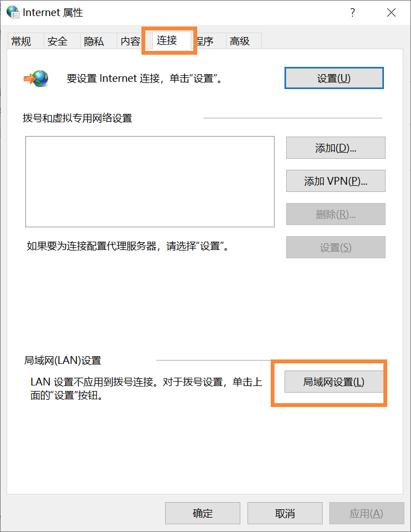Open the 内容 tab
The width and height of the screenshot is (411, 532).
130,41
